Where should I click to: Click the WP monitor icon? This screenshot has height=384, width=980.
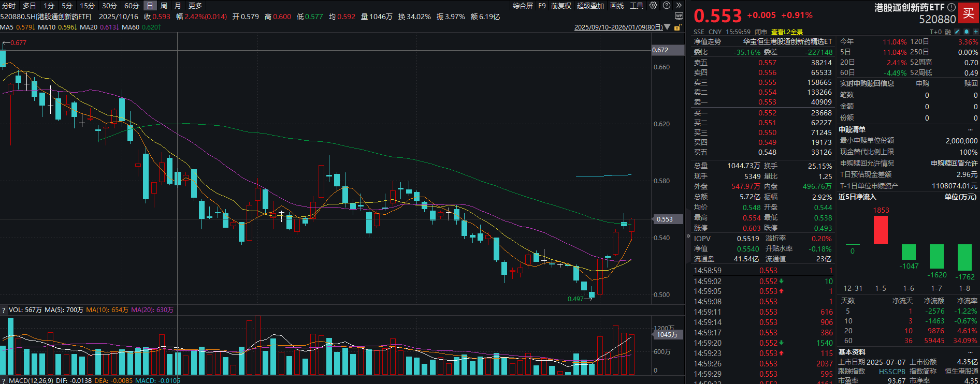[679, 17]
